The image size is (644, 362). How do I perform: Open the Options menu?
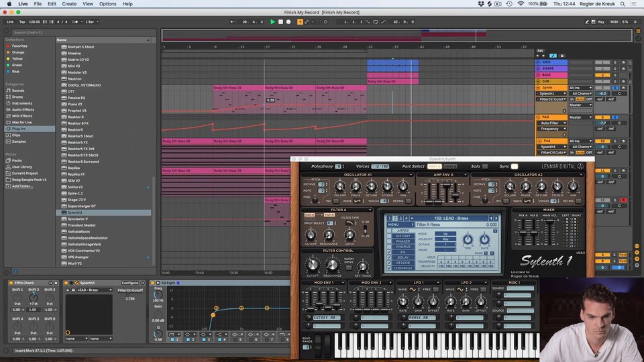(107, 4)
